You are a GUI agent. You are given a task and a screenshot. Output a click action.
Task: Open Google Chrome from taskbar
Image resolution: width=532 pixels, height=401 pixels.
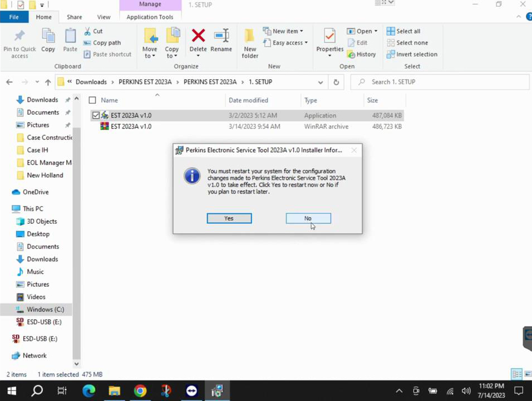[140, 391]
